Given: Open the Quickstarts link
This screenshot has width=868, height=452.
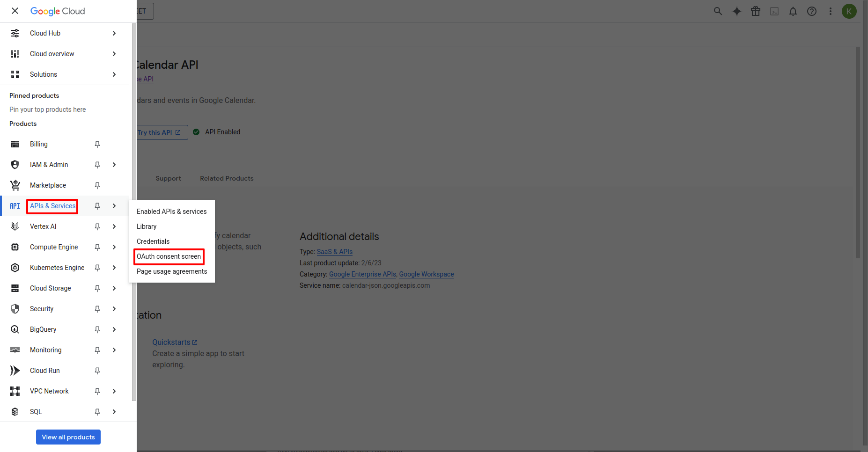Looking at the screenshot, I should pos(175,343).
